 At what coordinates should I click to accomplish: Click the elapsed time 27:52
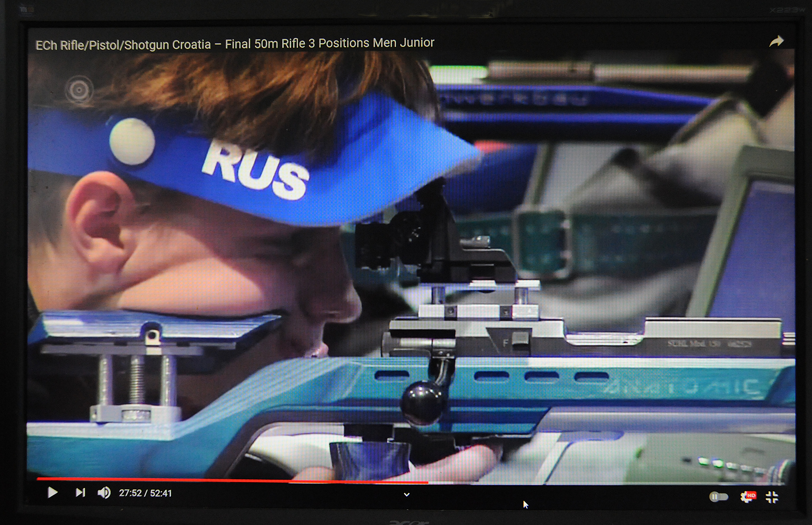[x=130, y=493]
